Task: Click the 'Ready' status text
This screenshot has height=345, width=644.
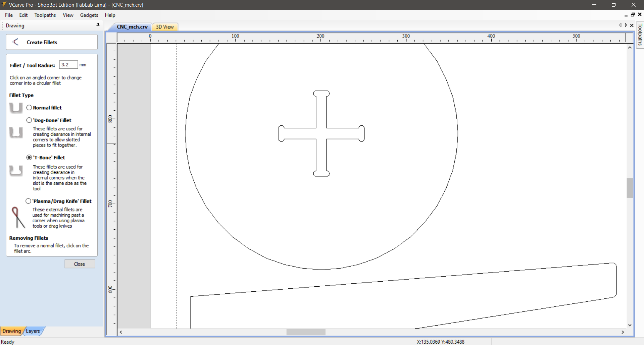Action: (8, 342)
